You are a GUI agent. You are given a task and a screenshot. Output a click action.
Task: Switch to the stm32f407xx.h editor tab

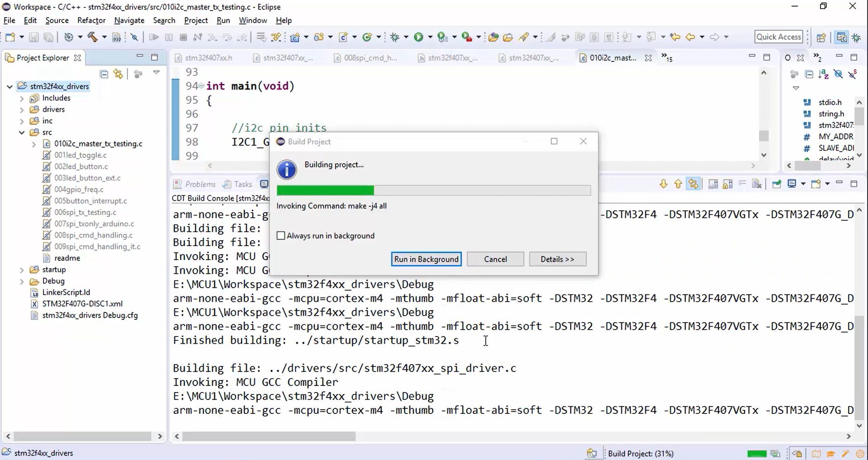204,58
